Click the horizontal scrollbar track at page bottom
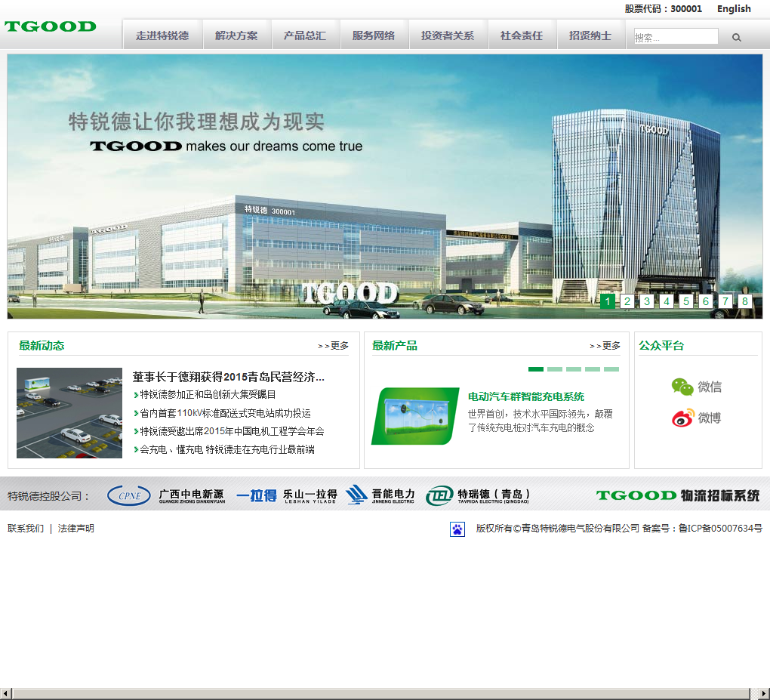The image size is (770, 700). [381, 694]
